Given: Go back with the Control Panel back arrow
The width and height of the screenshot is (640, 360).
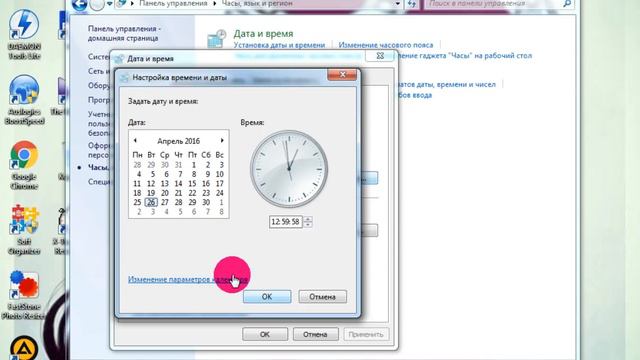Looking at the screenshot, I should [x=80, y=4].
